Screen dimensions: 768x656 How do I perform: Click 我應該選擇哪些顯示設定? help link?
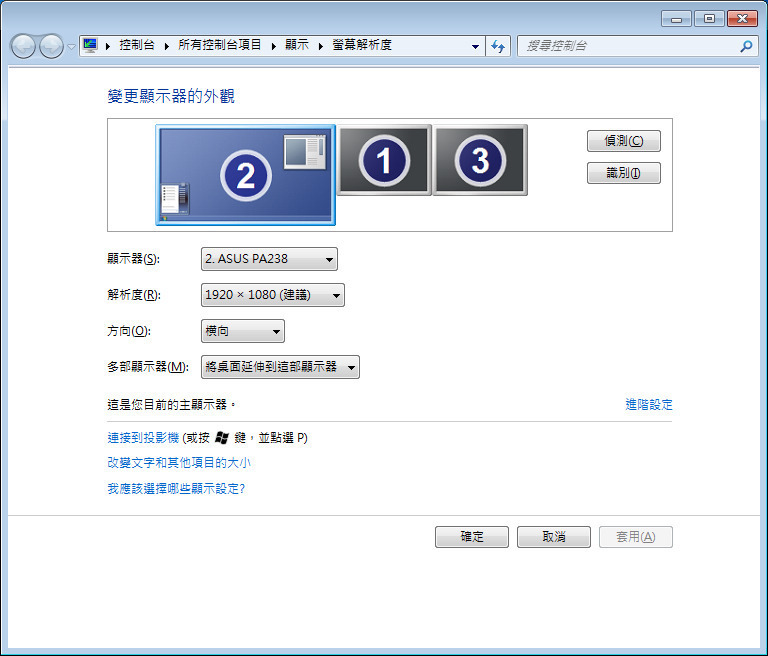(x=176, y=488)
